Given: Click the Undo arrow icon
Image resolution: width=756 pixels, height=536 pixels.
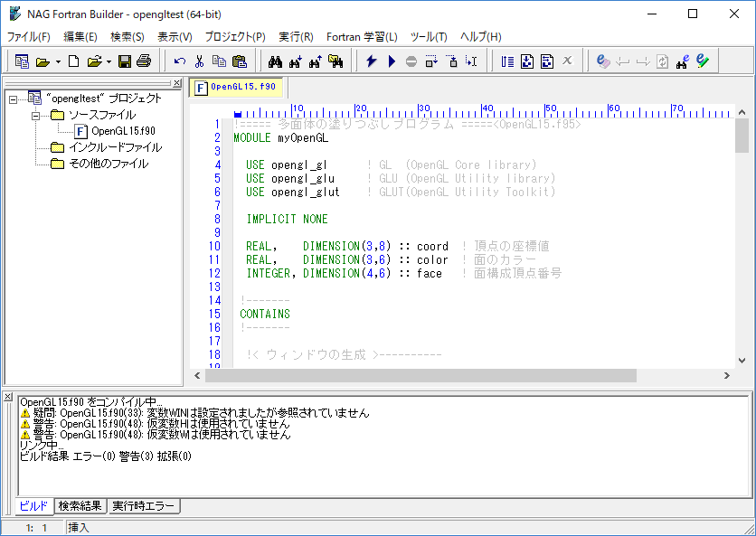Looking at the screenshot, I should 180,61.
